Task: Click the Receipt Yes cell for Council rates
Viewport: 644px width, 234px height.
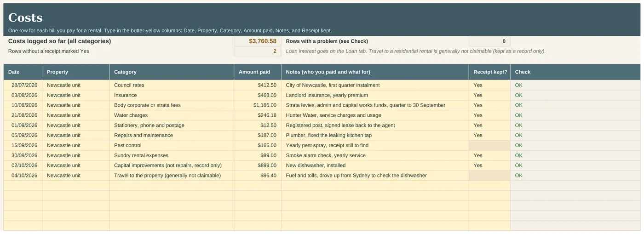Action: (x=489, y=85)
